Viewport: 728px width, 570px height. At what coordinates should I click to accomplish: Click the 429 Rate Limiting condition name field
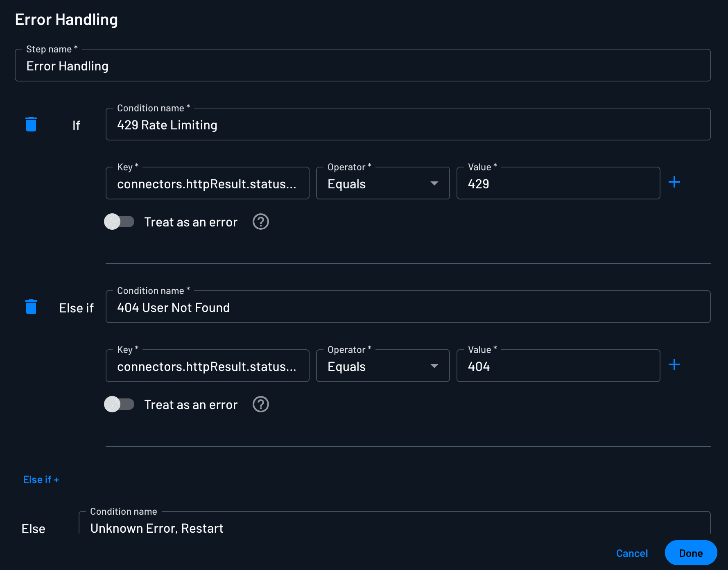click(407, 125)
